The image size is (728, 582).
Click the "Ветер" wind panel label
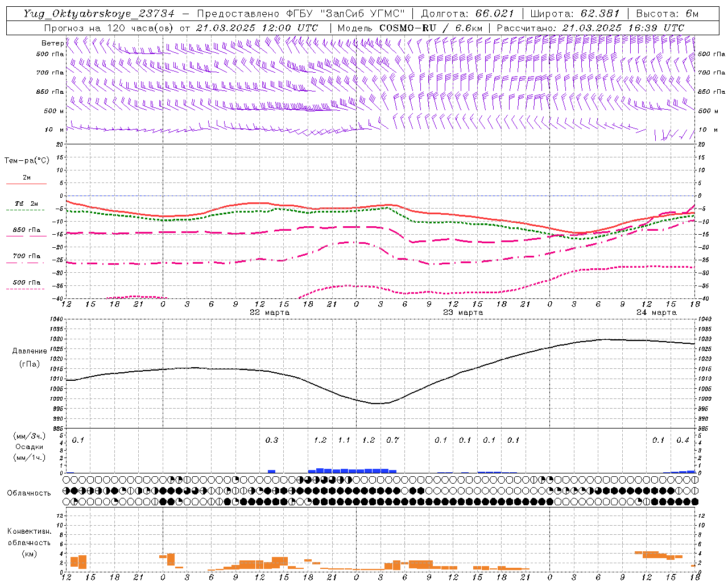pos(52,43)
